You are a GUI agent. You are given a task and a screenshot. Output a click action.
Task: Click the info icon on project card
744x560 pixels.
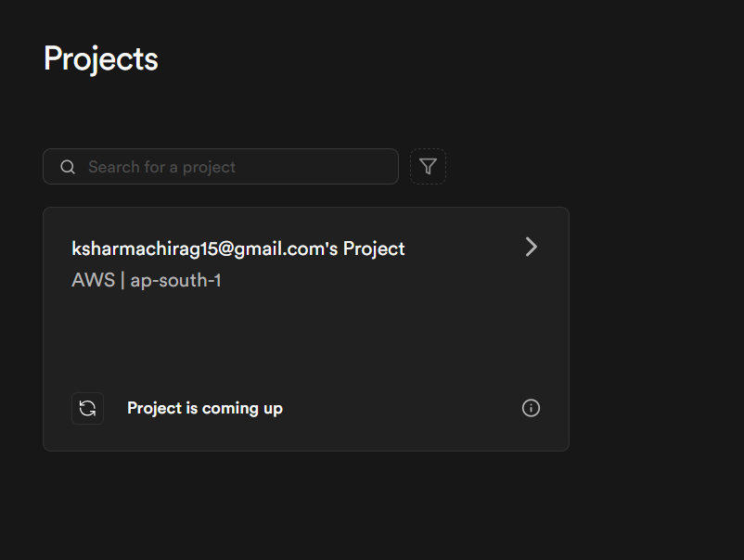(531, 408)
